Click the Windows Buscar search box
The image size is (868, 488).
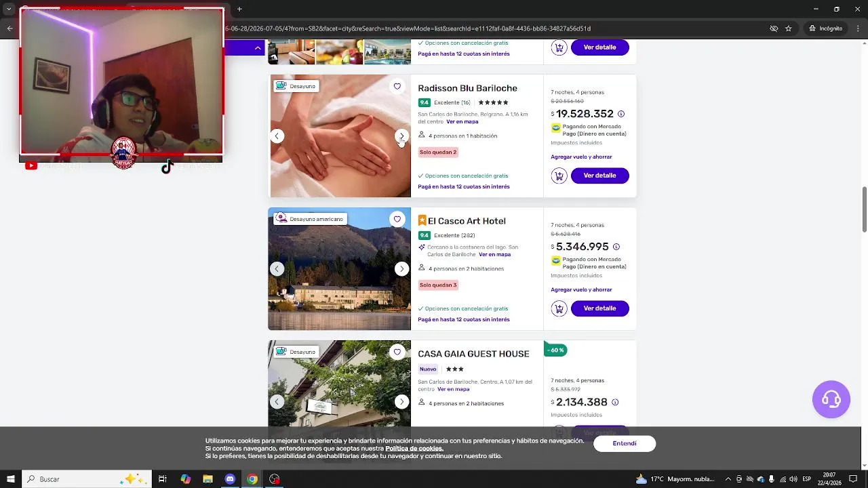click(x=87, y=479)
